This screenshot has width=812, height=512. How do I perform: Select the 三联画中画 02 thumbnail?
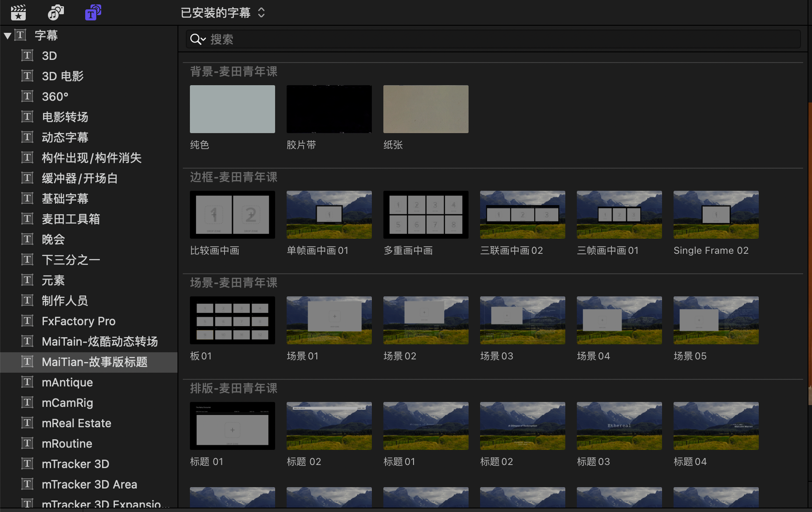[x=523, y=215]
